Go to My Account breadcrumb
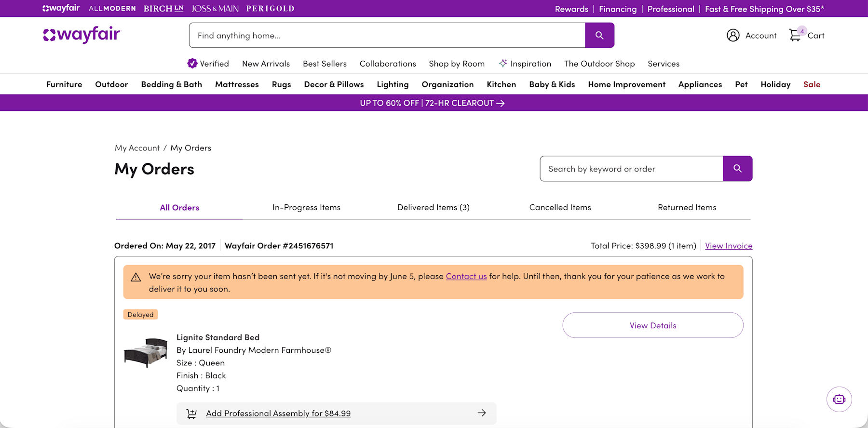The height and width of the screenshot is (428, 868). pyautogui.click(x=137, y=148)
